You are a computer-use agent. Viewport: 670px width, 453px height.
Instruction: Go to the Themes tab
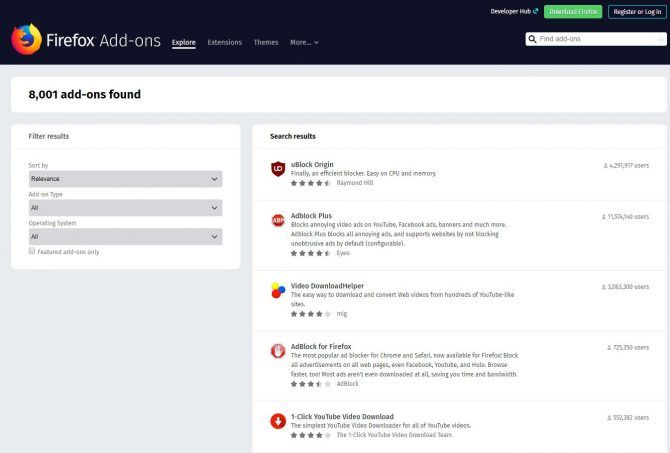(266, 43)
